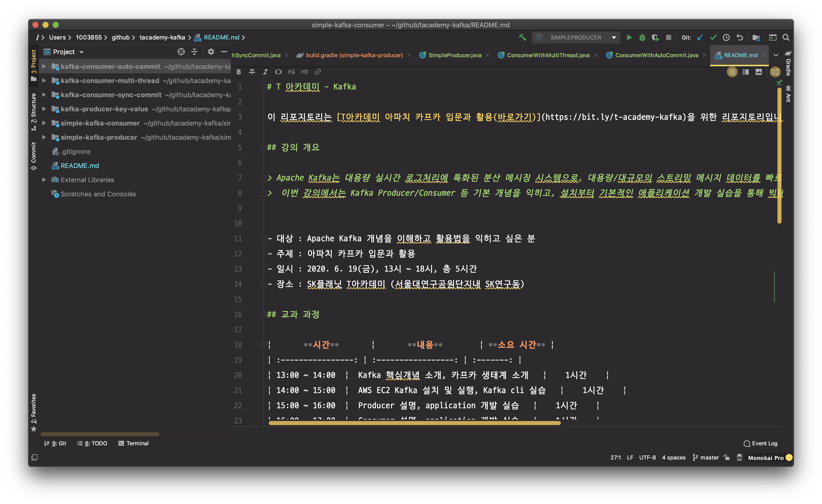
Task: Open Run Anything window icon
Action: coord(773,37)
